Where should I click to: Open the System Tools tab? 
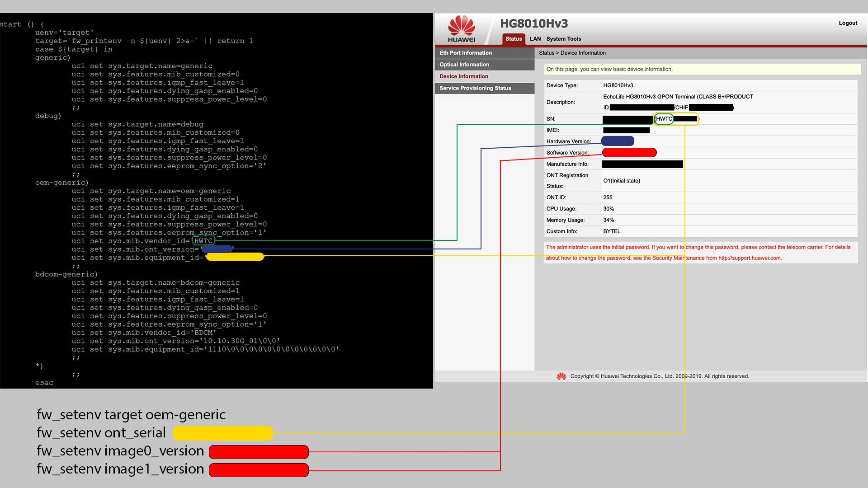point(563,39)
